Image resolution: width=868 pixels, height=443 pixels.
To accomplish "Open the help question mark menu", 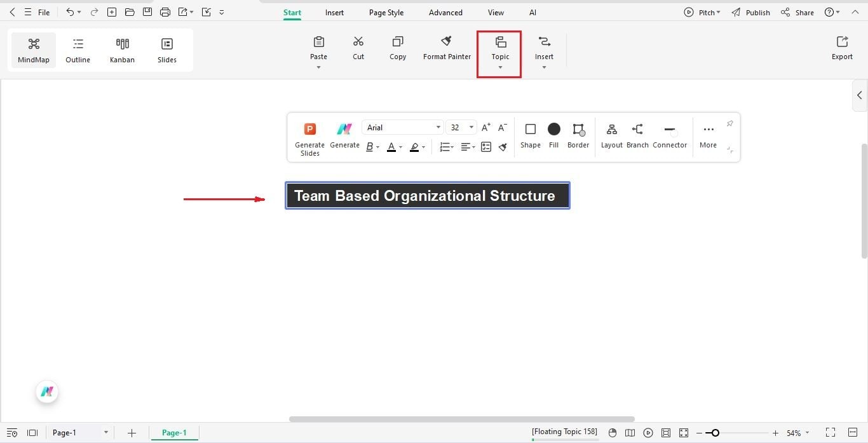I will pyautogui.click(x=832, y=12).
